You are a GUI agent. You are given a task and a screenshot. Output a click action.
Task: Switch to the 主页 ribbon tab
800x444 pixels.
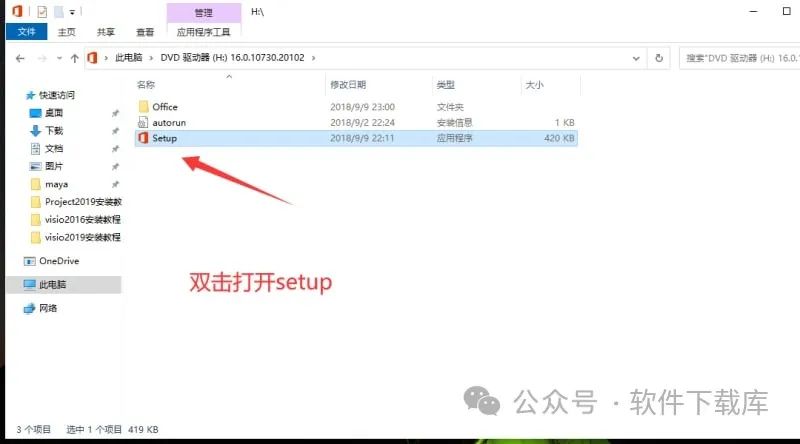click(66, 32)
